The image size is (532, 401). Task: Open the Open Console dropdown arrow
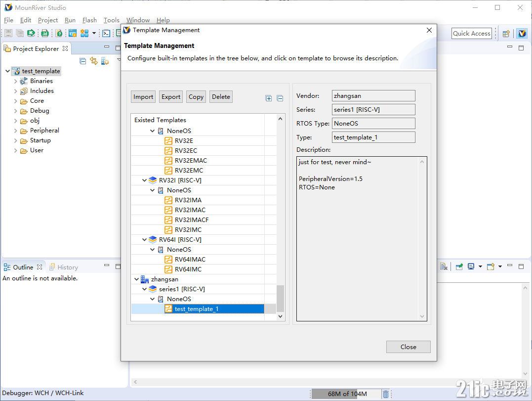(500, 267)
